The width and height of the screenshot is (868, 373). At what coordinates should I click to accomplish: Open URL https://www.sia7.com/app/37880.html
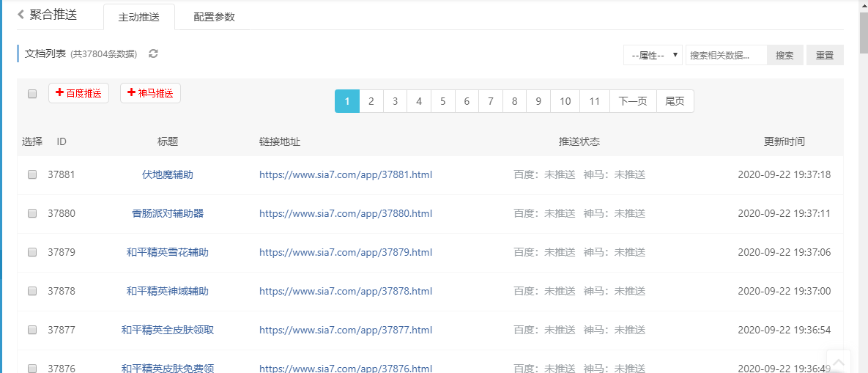coord(346,213)
